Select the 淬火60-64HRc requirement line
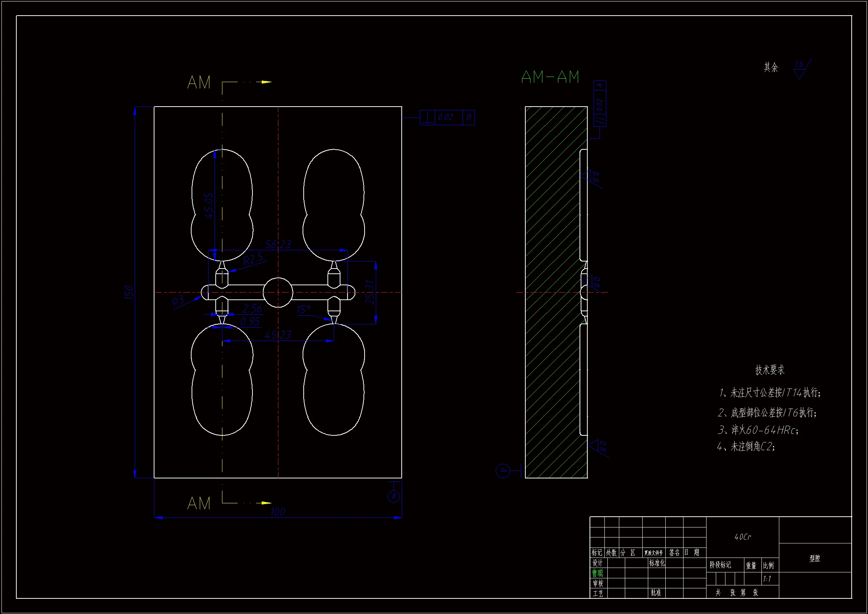This screenshot has height=614, width=868. [758, 430]
